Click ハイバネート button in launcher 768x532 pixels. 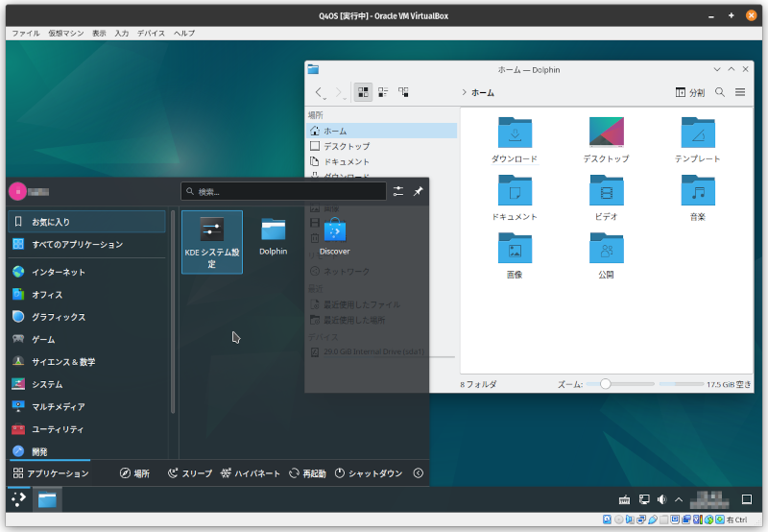point(251,473)
